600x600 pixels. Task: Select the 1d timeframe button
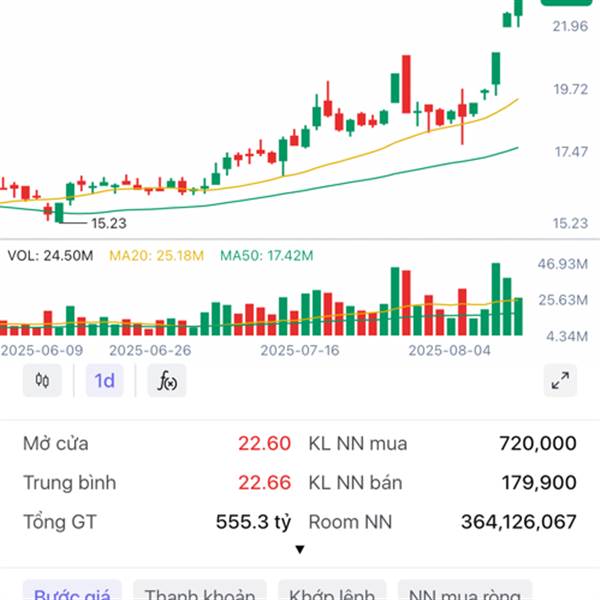click(104, 381)
